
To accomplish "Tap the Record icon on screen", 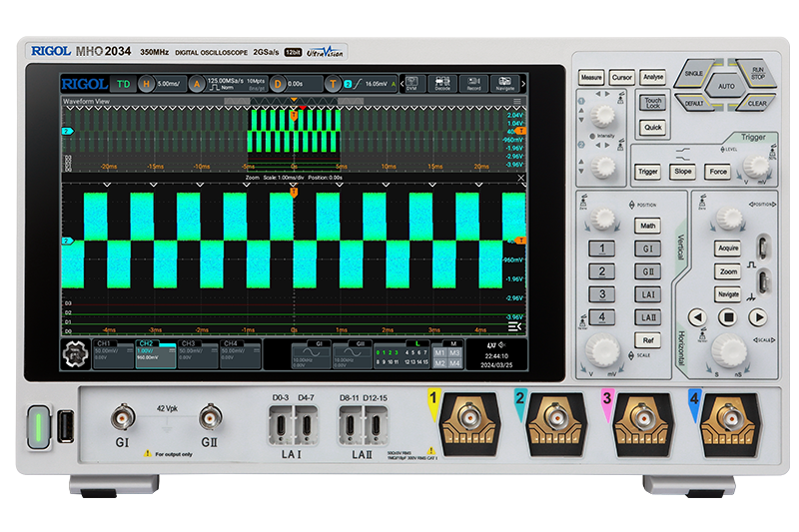I will 473,84.
